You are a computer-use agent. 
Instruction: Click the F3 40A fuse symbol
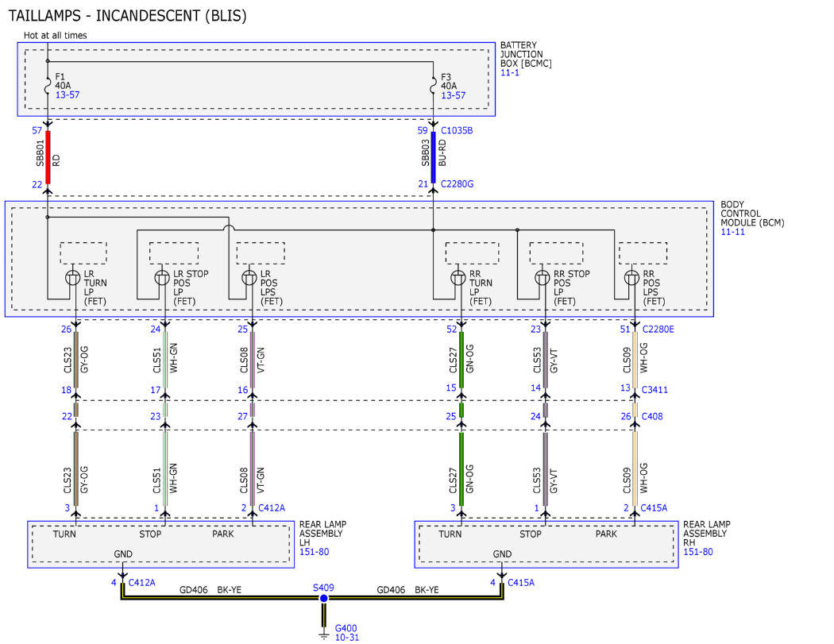coord(433,85)
